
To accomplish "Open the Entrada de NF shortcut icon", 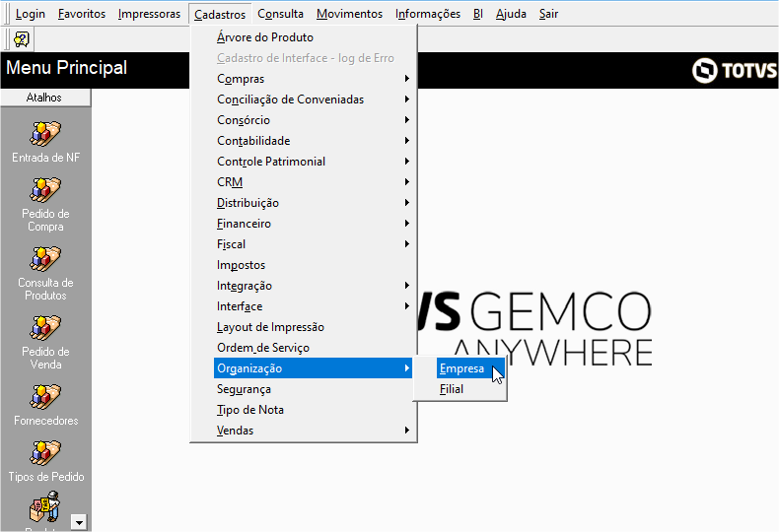I will 45,134.
